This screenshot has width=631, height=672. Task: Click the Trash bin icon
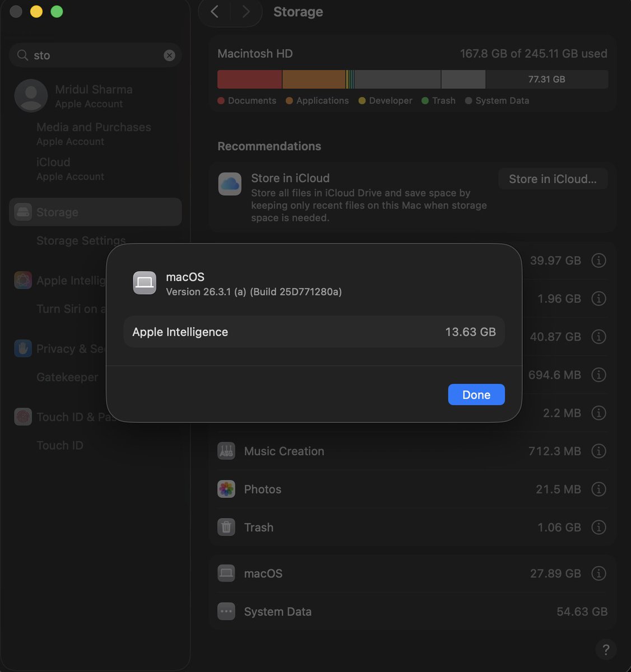pyautogui.click(x=226, y=527)
